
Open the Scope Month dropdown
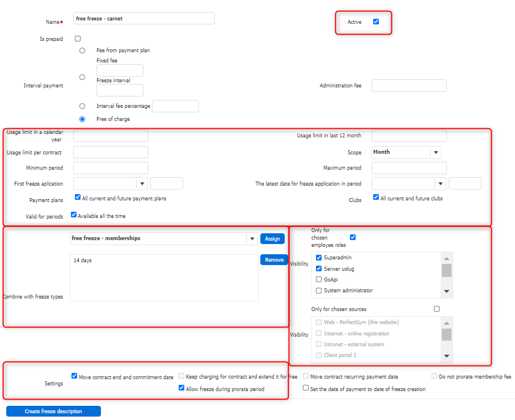(435, 152)
